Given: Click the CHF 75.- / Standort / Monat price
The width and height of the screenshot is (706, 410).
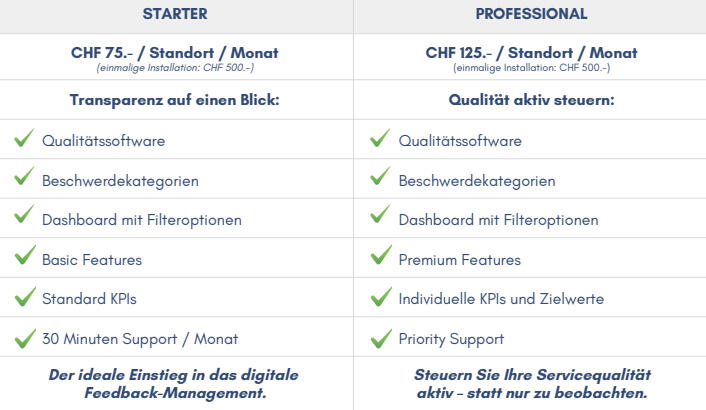Looking at the screenshot, I should (175, 53).
